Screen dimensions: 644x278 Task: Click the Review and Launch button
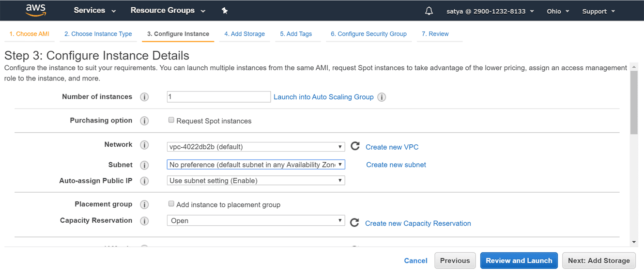point(519,261)
